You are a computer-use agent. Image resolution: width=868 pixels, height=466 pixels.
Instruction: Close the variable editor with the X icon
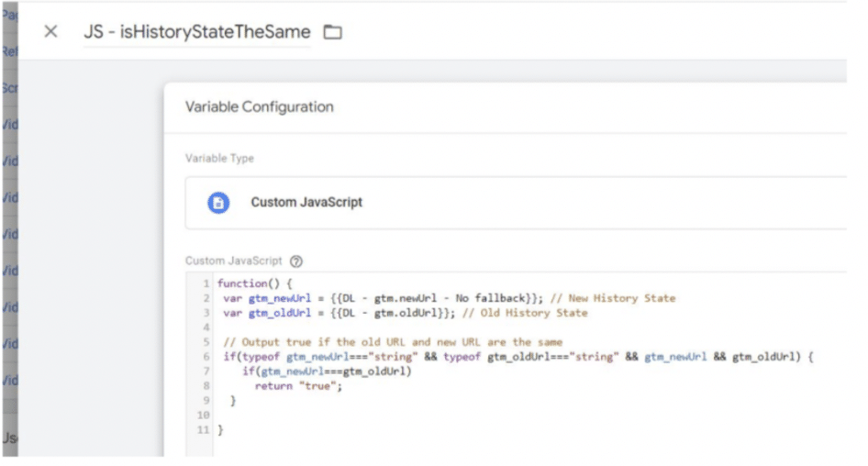click(x=51, y=32)
